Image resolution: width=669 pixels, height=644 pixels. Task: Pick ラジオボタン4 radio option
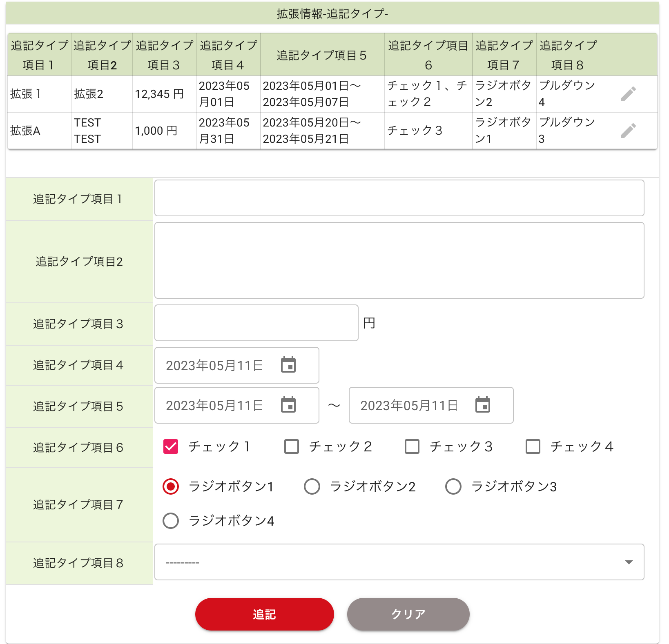coord(171,521)
